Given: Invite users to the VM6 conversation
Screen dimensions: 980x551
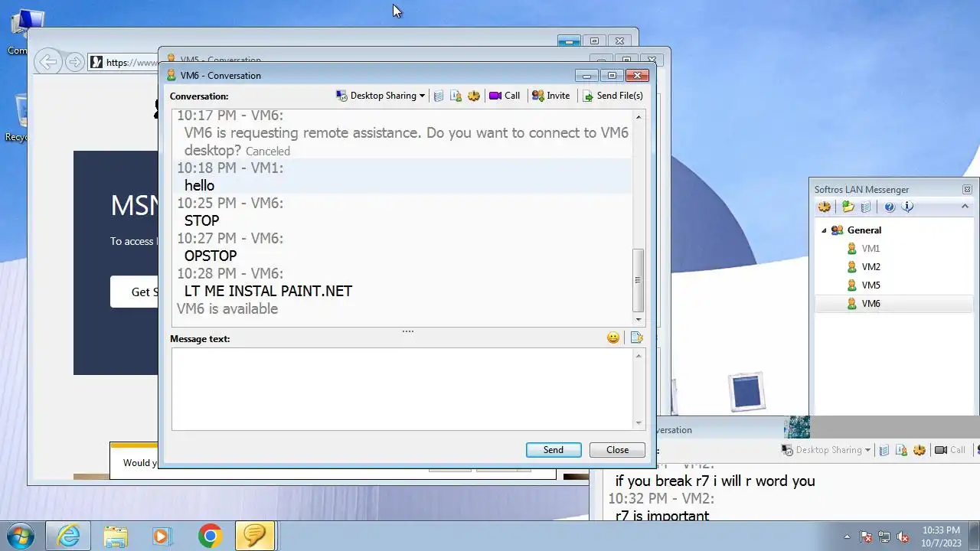Looking at the screenshot, I should (x=550, y=96).
